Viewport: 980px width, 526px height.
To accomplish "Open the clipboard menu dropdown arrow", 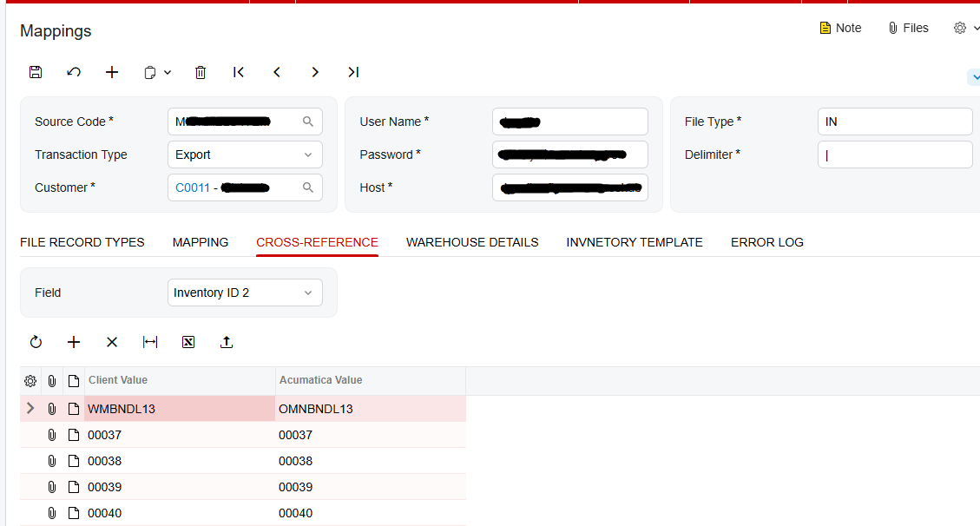I will click(168, 73).
